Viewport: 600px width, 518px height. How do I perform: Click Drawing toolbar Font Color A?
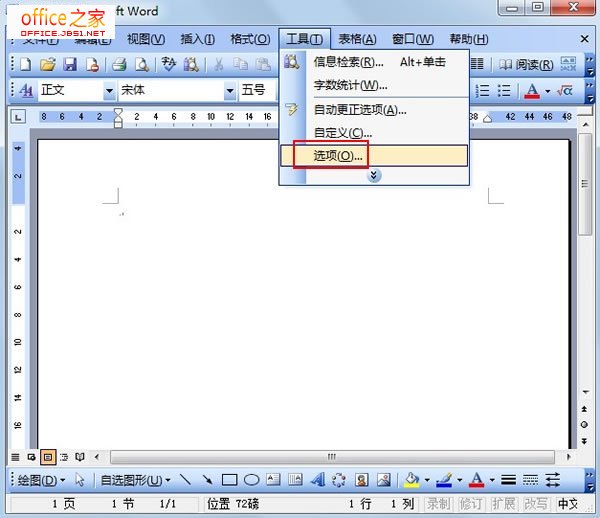pos(477,480)
